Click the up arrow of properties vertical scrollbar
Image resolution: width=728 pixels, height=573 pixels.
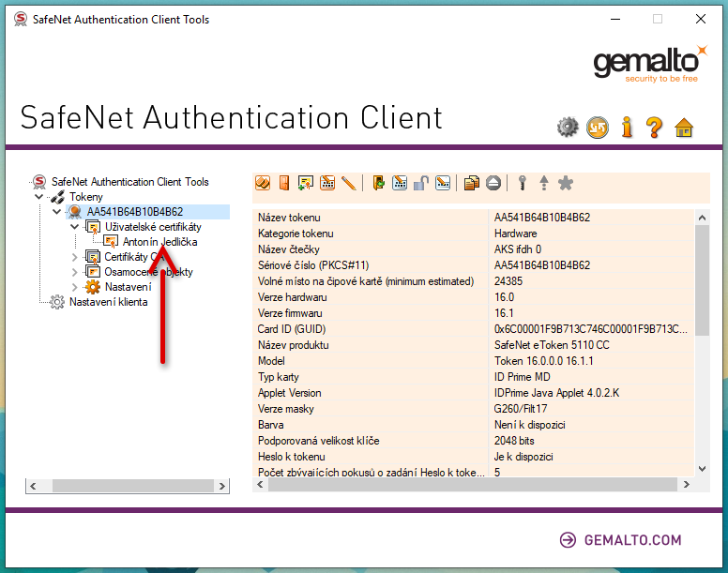(702, 218)
